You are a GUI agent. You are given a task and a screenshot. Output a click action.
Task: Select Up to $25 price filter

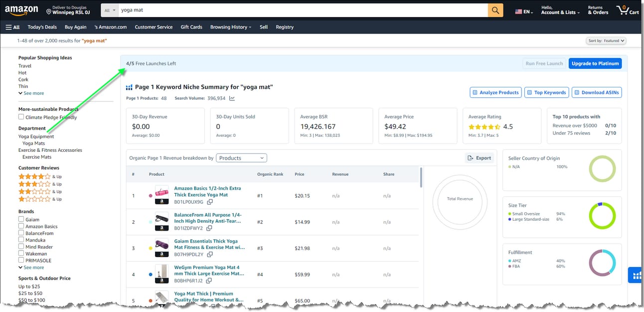click(29, 287)
